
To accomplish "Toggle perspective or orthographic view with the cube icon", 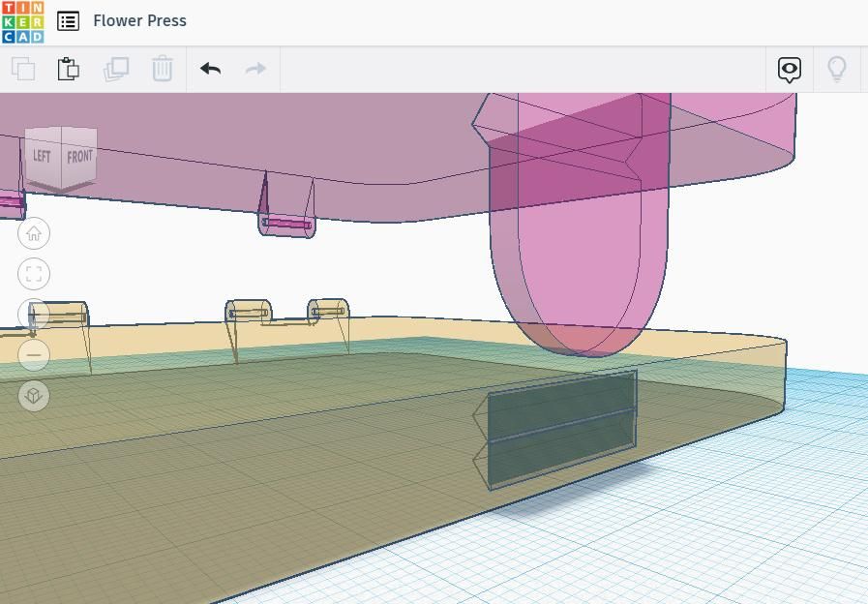I will (34, 395).
